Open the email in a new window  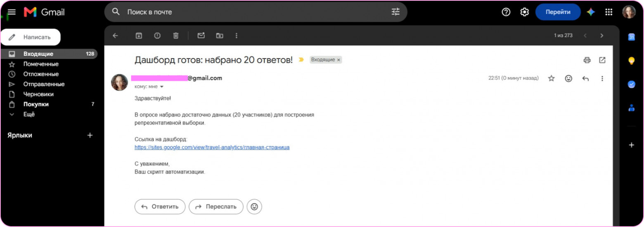(602, 60)
